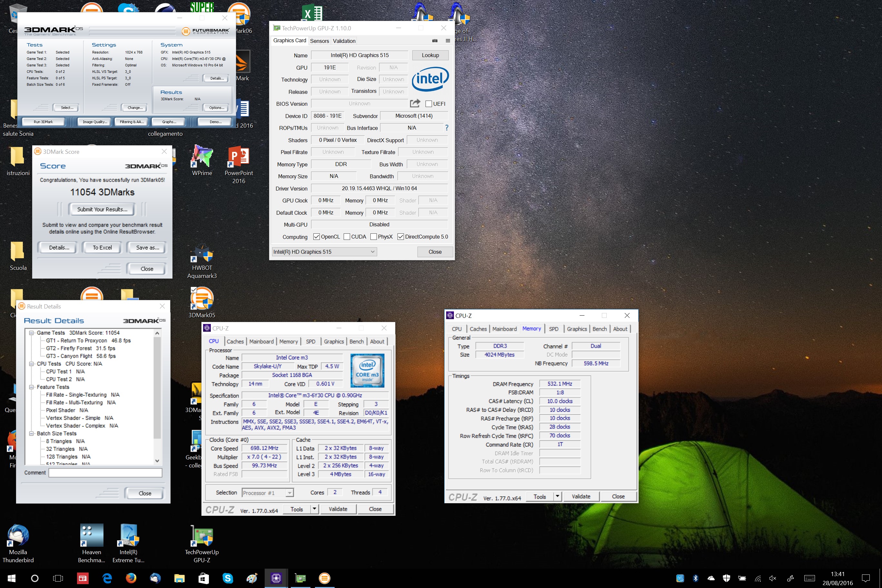Open the TechPowerUp GPU-Z desktop shortcut
This screenshot has width=882, height=588.
(202, 544)
